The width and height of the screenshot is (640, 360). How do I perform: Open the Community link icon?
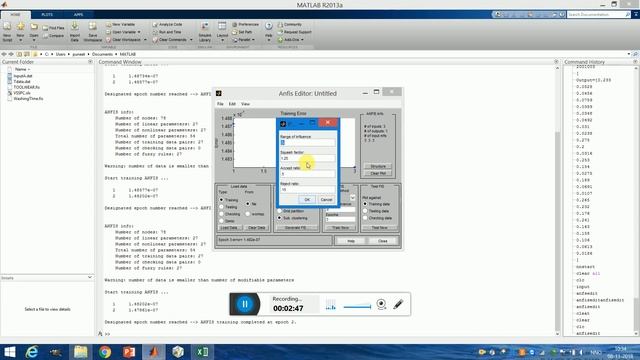(x=280, y=24)
